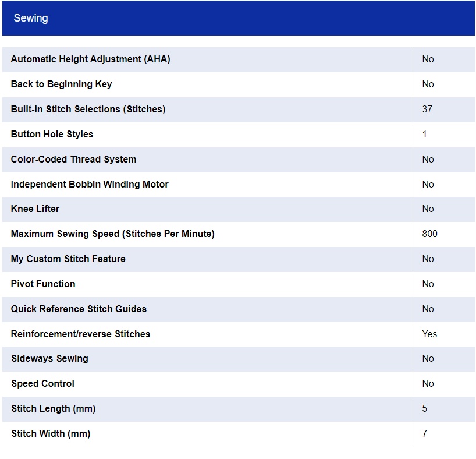476x459 pixels.
Task: Select the Sideways Sewing row label
Action: (49, 359)
